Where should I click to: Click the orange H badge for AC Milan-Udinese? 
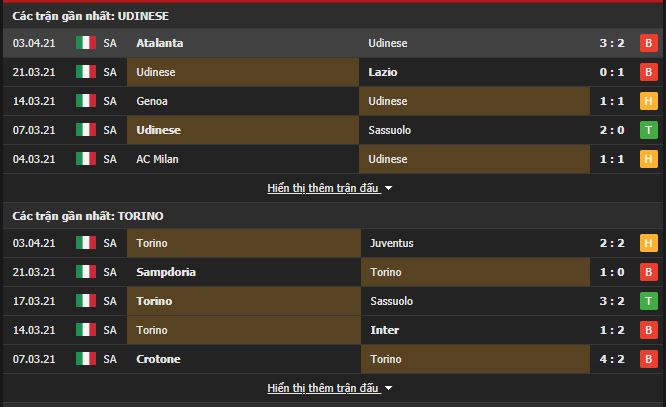pyautogui.click(x=649, y=159)
